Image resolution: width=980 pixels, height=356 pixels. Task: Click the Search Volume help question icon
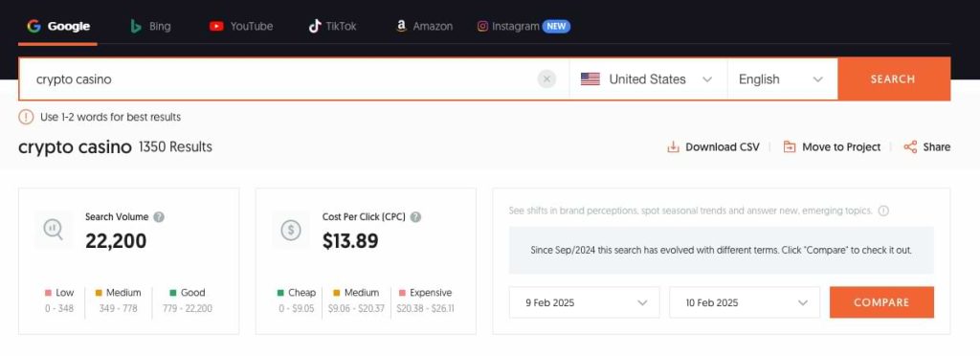click(x=160, y=217)
